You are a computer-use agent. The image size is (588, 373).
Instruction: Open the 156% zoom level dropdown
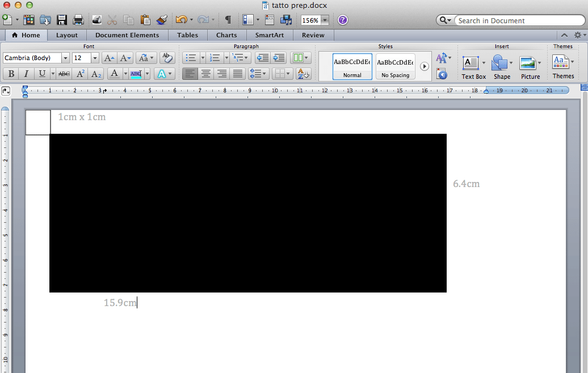click(x=325, y=20)
